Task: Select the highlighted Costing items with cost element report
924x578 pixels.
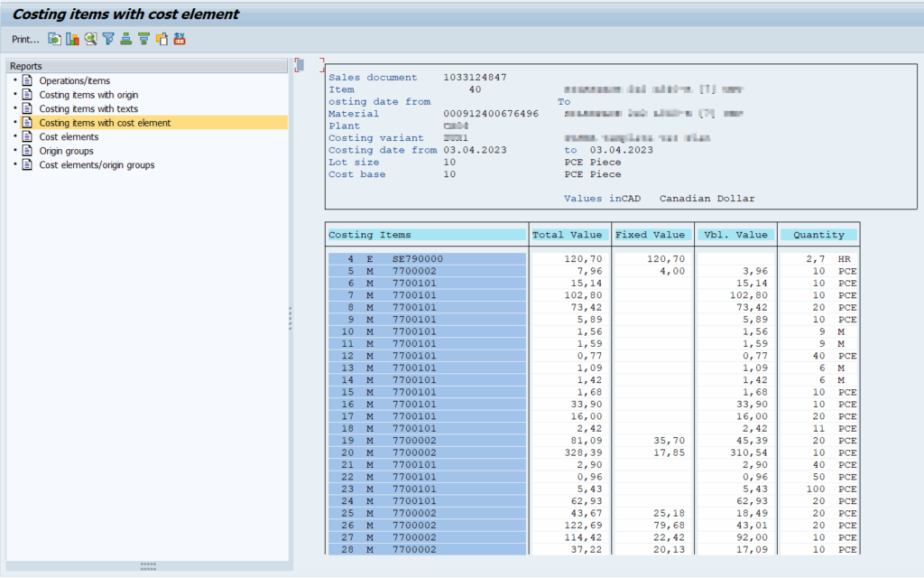Action: click(x=105, y=123)
